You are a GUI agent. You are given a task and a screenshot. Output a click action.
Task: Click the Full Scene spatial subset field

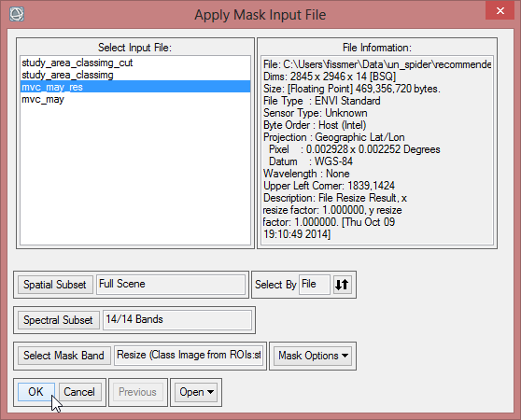pos(171,285)
